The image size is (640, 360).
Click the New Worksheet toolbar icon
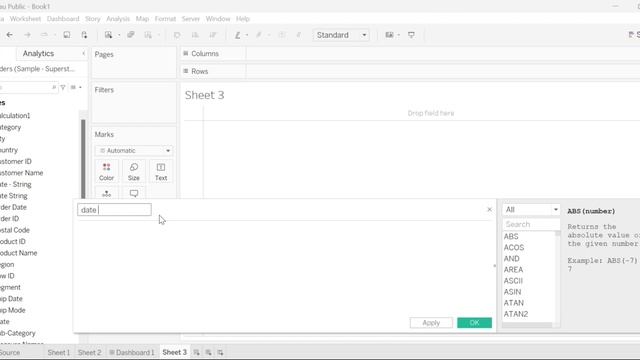tap(108, 35)
